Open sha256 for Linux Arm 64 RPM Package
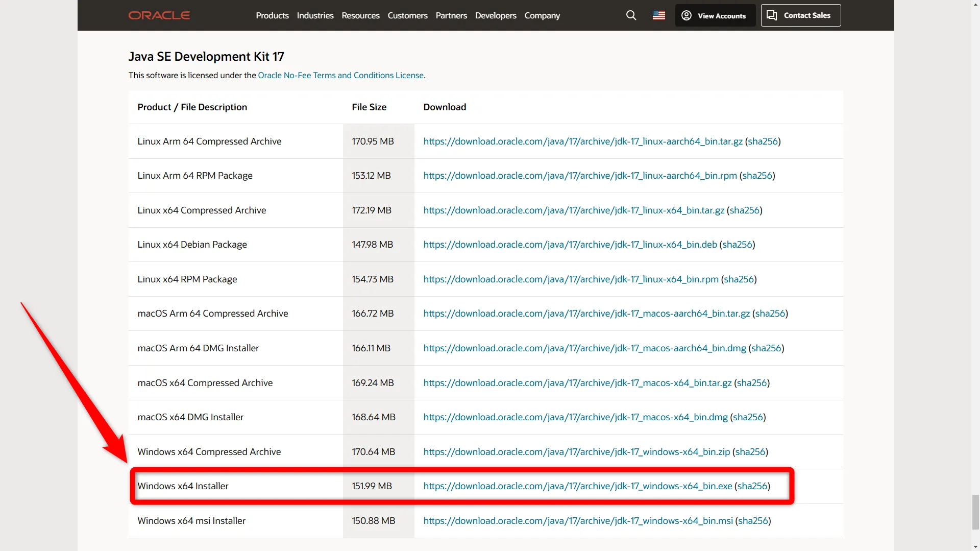 coord(757,176)
